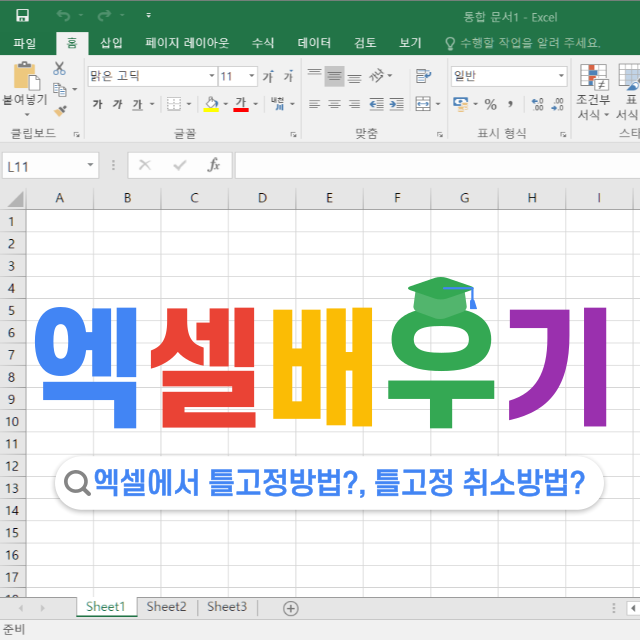Expand the 붙여넣기 options arrow

[27, 115]
